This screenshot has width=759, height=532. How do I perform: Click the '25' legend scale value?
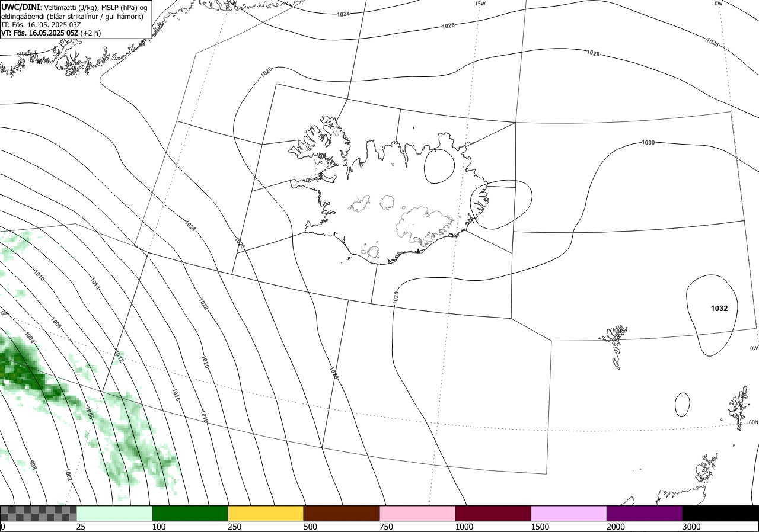(x=81, y=527)
